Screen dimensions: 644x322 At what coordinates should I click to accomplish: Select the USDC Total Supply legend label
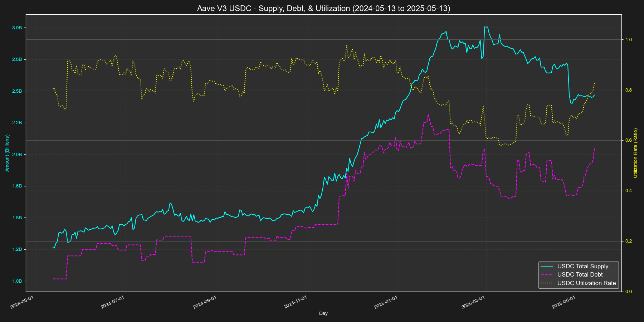pyautogui.click(x=582, y=266)
